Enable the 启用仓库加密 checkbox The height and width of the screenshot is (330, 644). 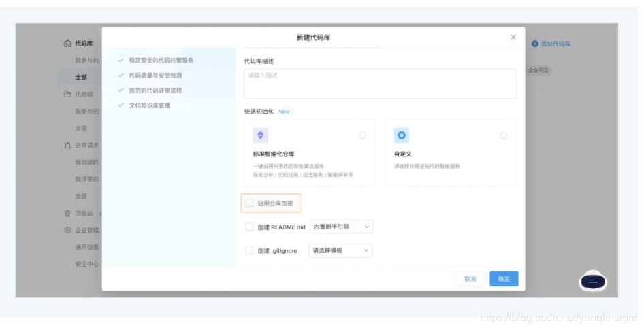[x=249, y=203]
